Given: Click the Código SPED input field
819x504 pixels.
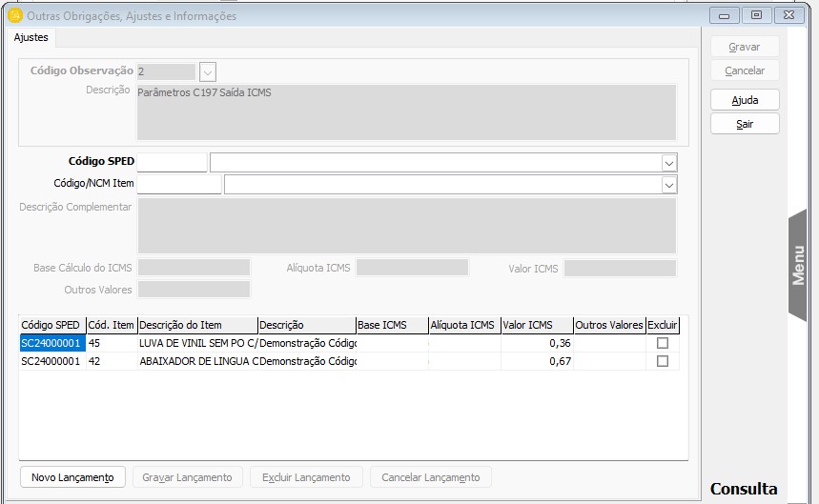Looking at the screenshot, I should (x=172, y=162).
